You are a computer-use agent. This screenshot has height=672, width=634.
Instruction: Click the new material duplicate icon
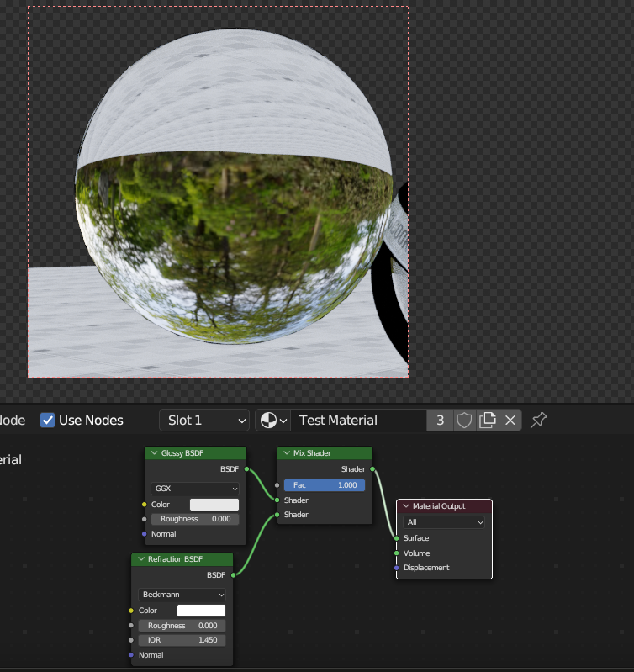[x=487, y=421]
